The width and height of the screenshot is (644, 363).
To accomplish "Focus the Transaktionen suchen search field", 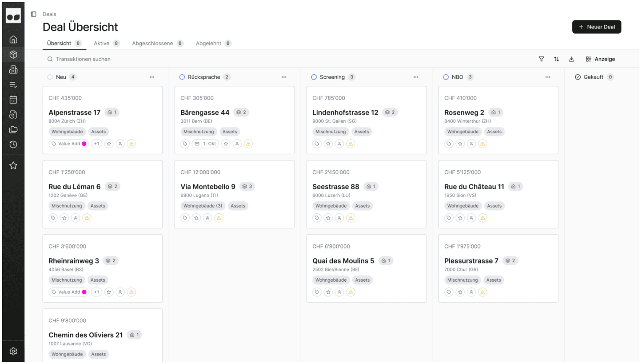I will tap(83, 59).
